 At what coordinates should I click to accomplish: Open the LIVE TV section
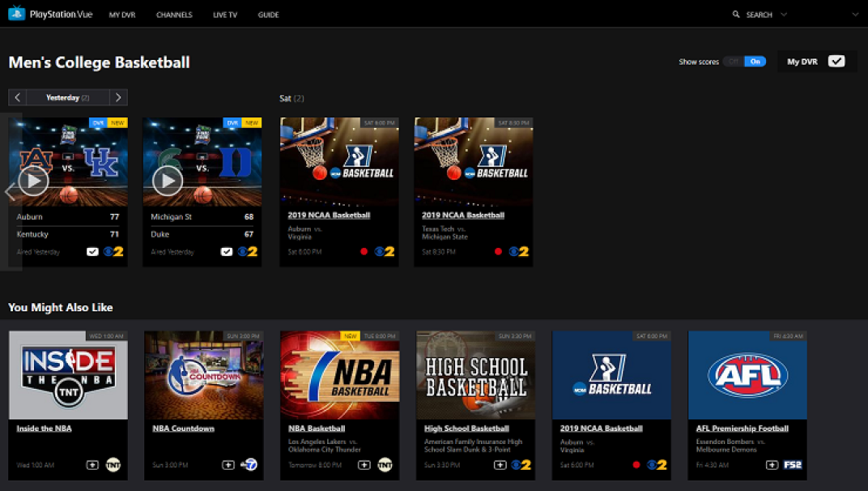tap(225, 15)
